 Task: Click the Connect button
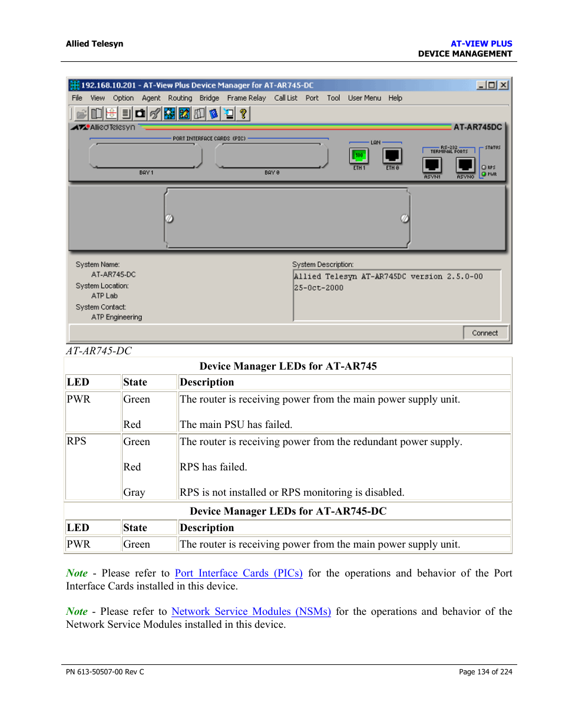(485, 333)
